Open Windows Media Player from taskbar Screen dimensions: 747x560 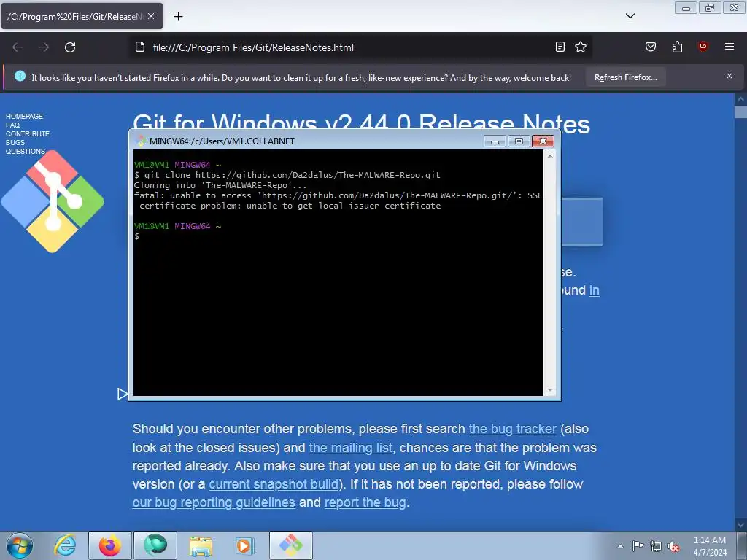coord(245,545)
